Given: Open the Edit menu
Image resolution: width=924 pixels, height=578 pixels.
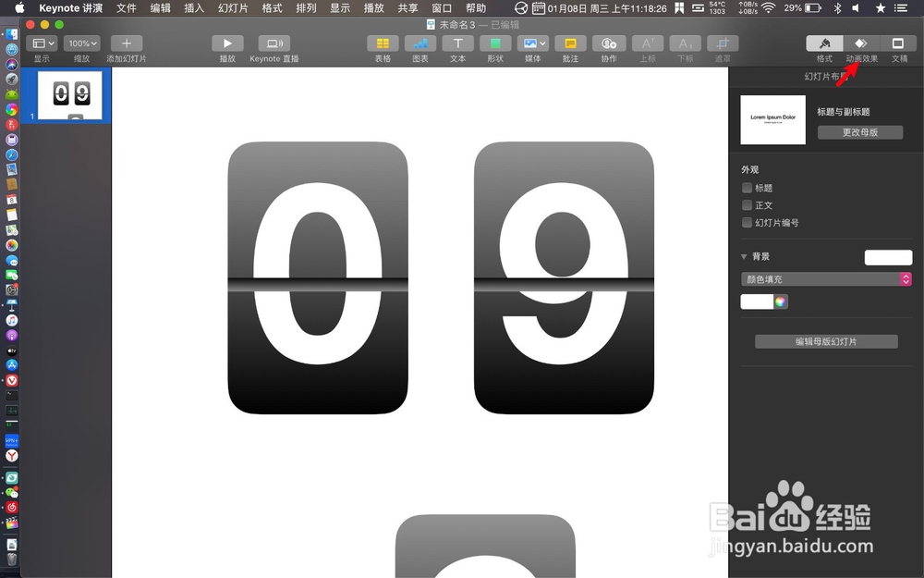Looking at the screenshot, I should pos(160,7).
